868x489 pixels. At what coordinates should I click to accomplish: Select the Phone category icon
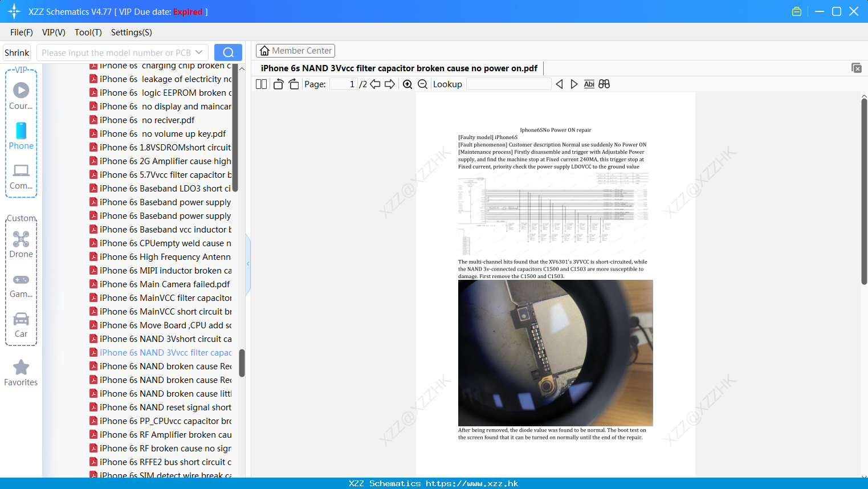point(21,136)
